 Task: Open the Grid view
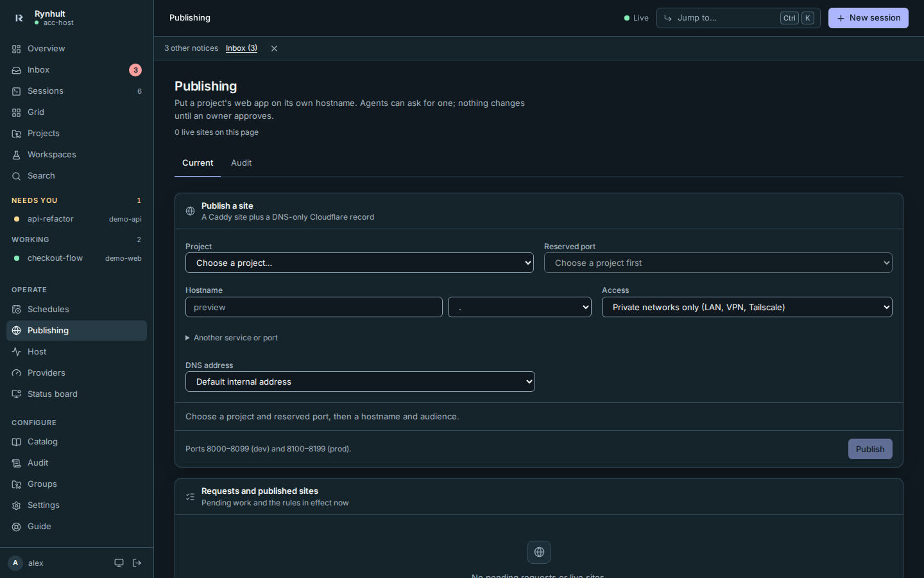click(76, 112)
